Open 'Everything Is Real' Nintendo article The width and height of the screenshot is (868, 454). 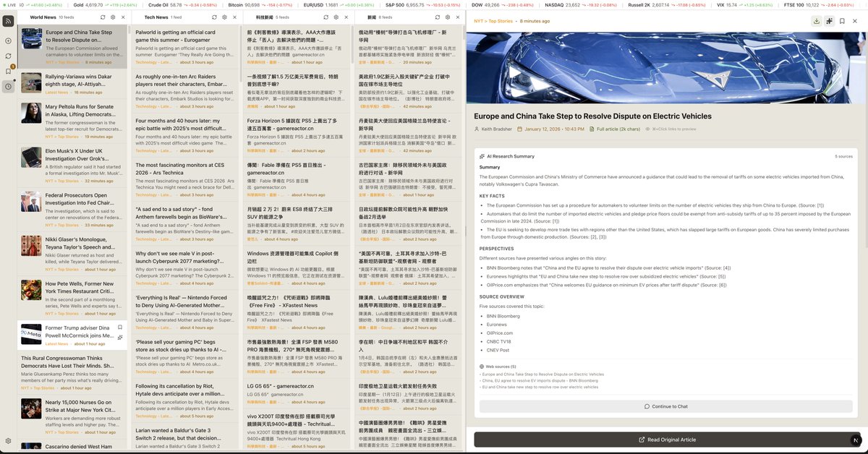pos(185,312)
